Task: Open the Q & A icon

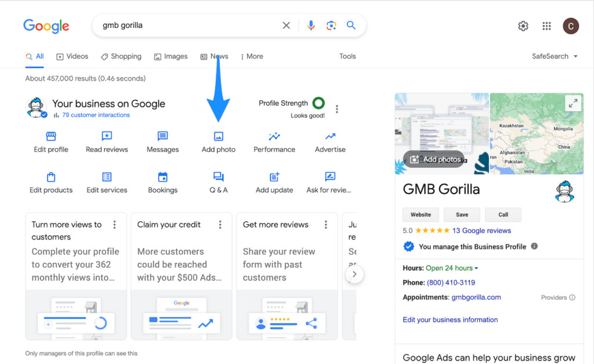Action: click(219, 177)
